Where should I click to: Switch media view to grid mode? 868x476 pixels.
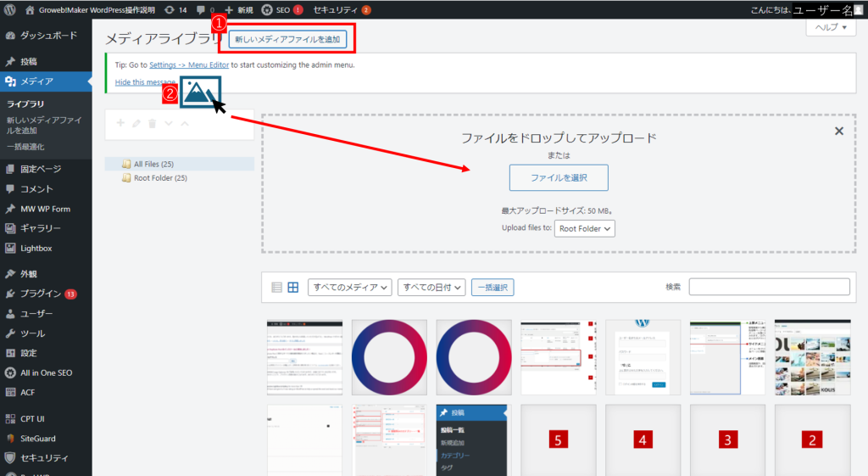pyautogui.click(x=293, y=288)
